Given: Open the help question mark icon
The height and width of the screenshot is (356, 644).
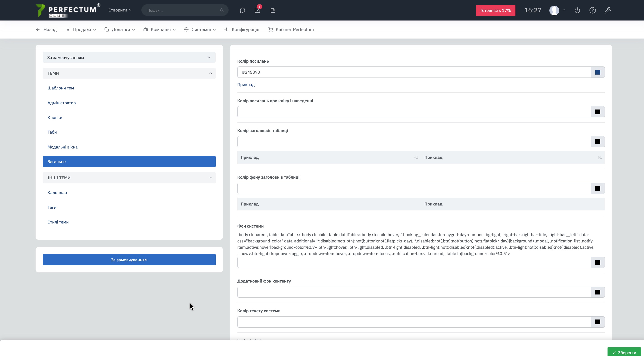Looking at the screenshot, I should (592, 10).
